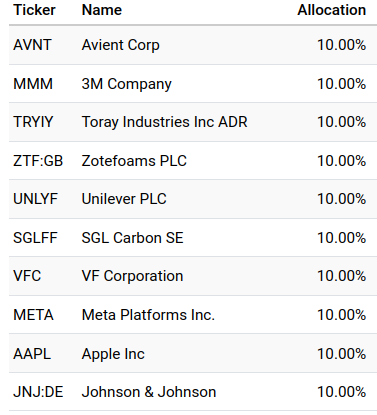The width and height of the screenshot is (377, 415).
Task: Select the AVNT ticker cell
Action: (32, 45)
